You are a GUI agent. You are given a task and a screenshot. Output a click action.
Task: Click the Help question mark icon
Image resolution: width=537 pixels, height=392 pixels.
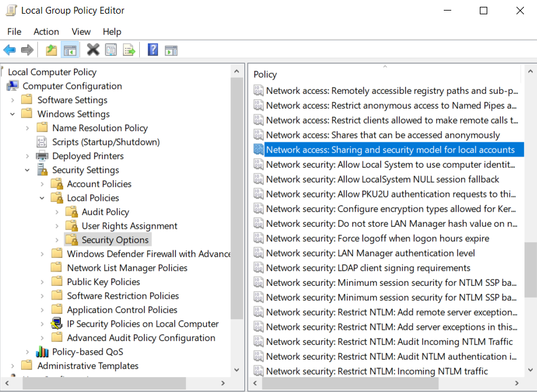tap(152, 50)
